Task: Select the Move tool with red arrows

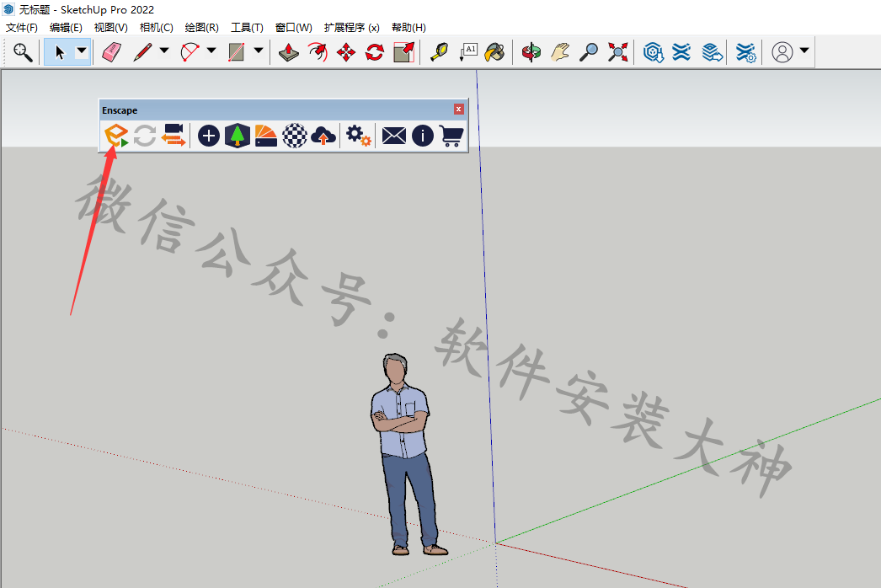Action: (346, 52)
